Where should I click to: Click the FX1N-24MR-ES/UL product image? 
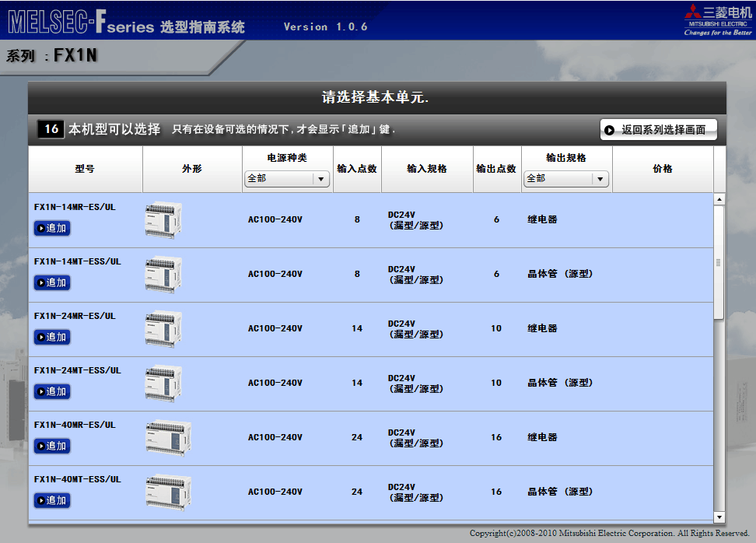click(x=164, y=329)
